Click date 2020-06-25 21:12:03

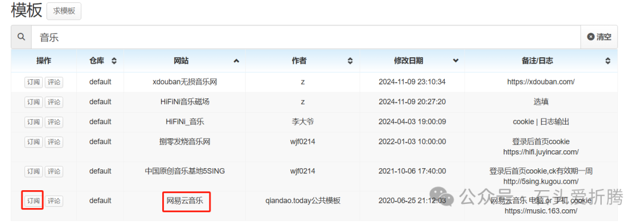click(412, 201)
